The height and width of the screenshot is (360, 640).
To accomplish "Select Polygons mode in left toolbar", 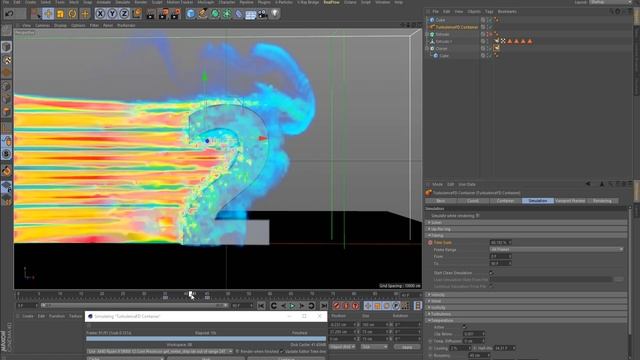I will coord(7,111).
